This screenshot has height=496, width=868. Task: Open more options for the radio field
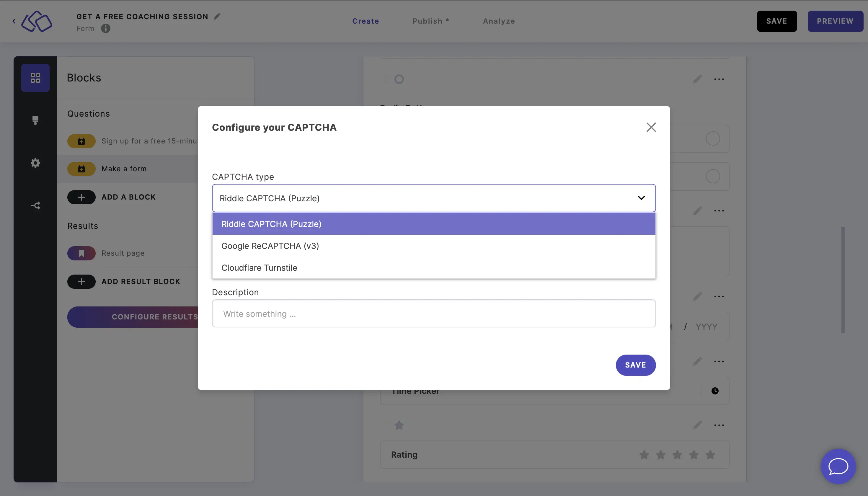[x=719, y=79]
